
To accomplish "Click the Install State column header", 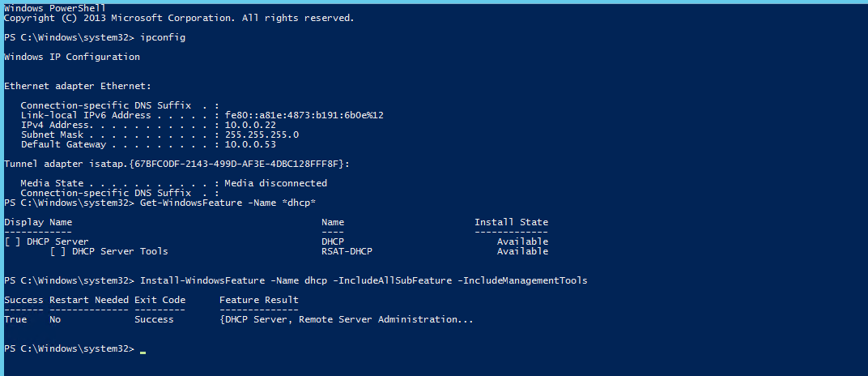I will pos(511,222).
